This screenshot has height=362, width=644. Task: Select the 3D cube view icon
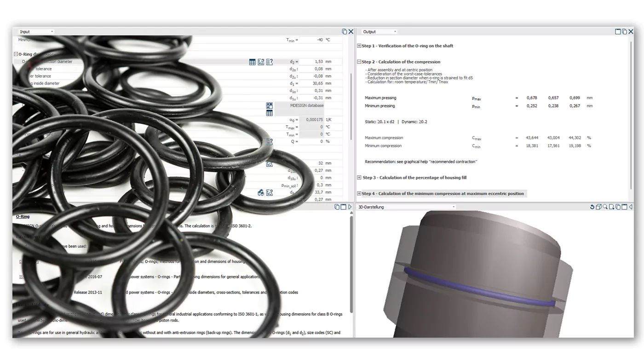click(598, 207)
